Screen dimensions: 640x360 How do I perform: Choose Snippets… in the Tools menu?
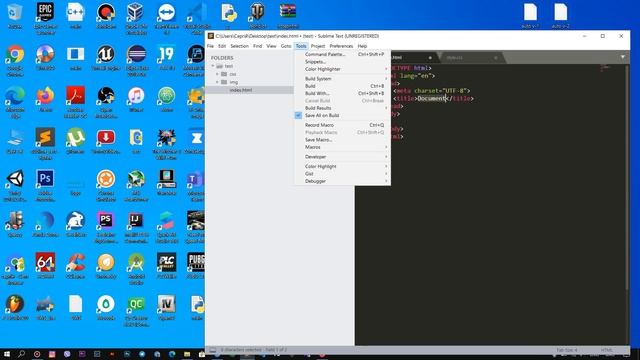click(x=342, y=62)
